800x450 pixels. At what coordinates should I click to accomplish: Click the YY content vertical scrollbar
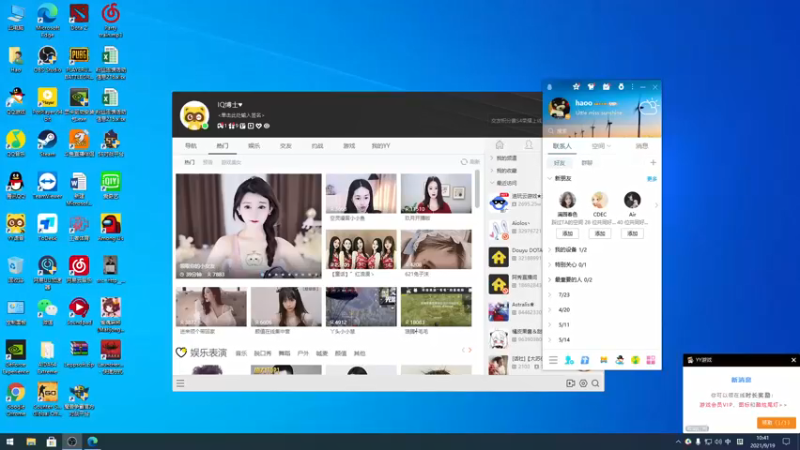click(x=477, y=189)
